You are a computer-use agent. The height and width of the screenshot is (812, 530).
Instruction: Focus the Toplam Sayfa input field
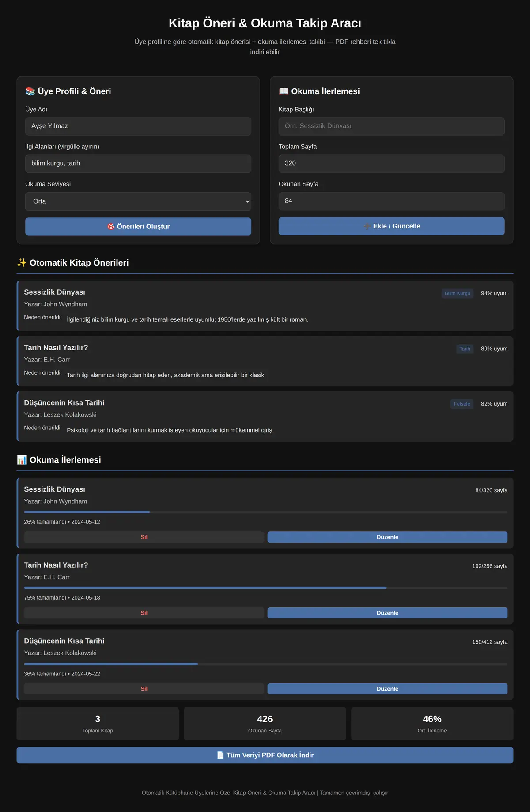(391, 163)
